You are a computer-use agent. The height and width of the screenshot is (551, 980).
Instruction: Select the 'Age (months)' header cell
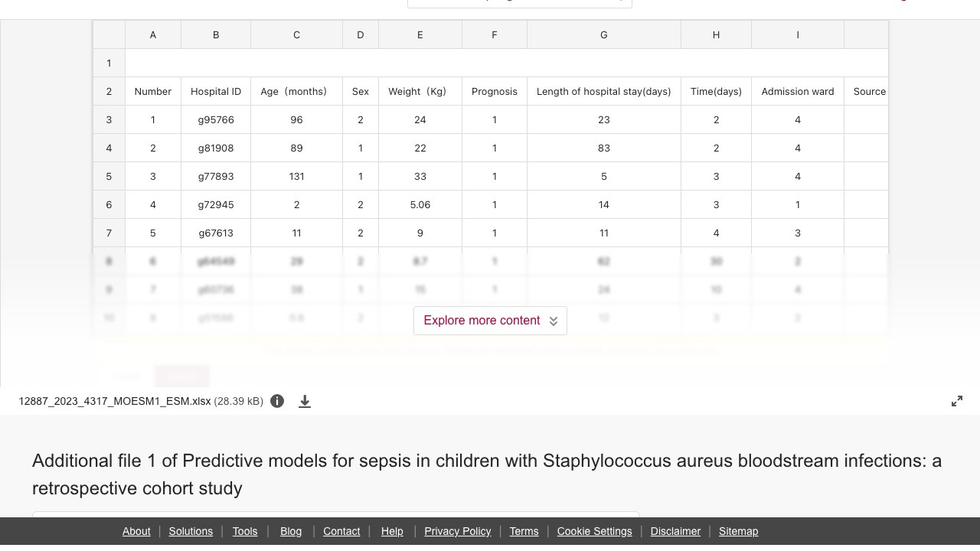pyautogui.click(x=296, y=91)
